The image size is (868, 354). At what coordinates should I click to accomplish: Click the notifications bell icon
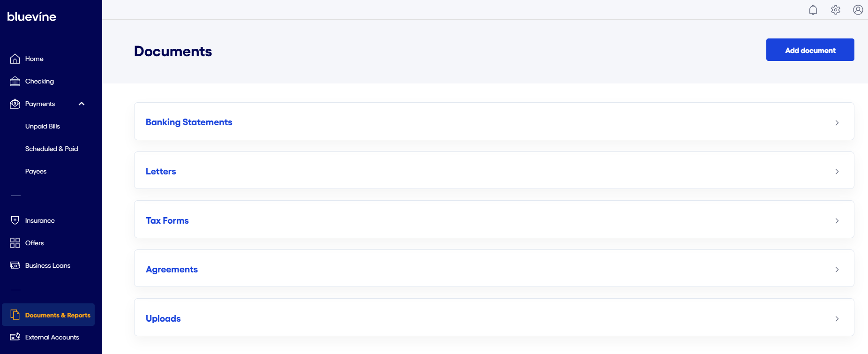(x=813, y=10)
